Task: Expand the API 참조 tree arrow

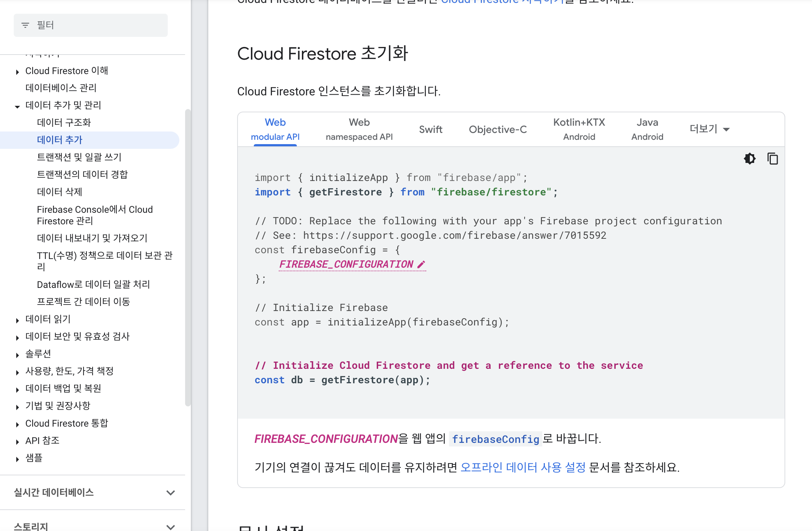Action: coord(17,441)
